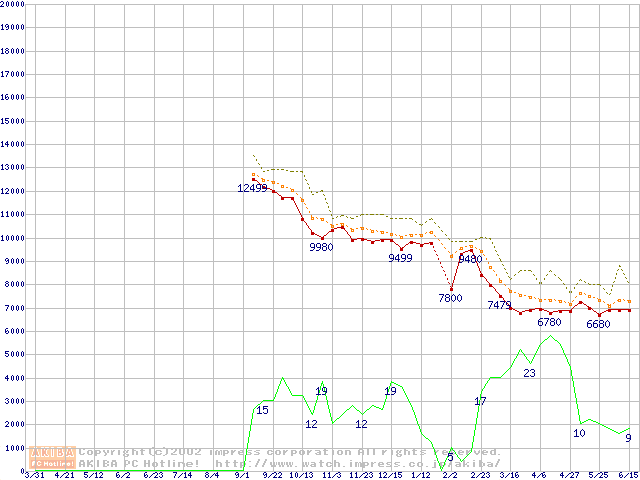The image size is (640, 480).
Task: Click the 9499 price data label
Action: coord(401,258)
